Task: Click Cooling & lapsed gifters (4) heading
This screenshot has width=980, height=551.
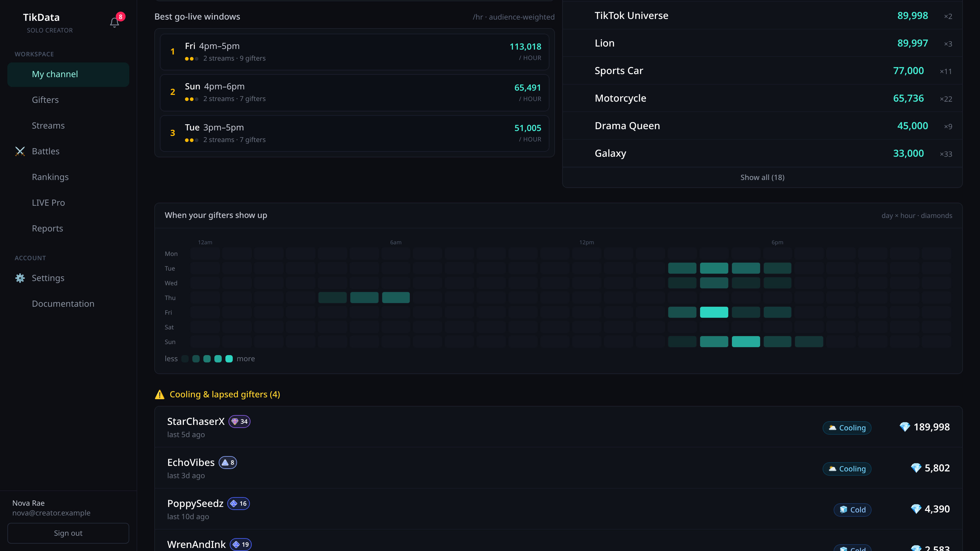Action: click(225, 394)
